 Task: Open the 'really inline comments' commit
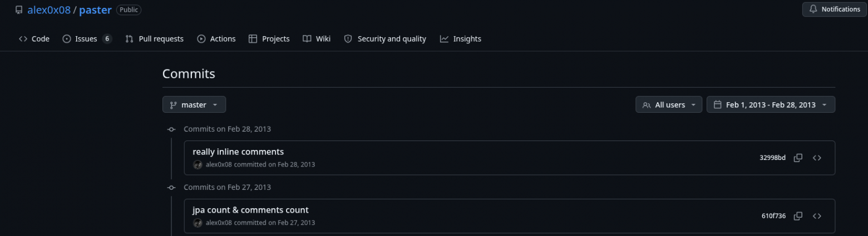coord(238,152)
